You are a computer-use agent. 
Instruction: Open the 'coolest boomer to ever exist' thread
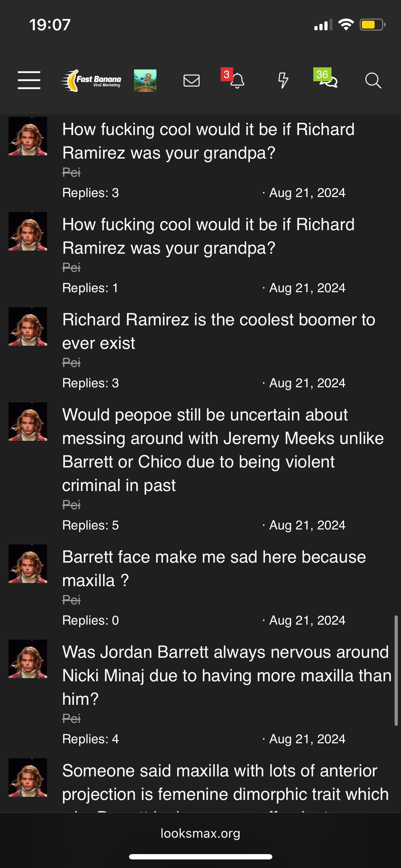pos(219,331)
